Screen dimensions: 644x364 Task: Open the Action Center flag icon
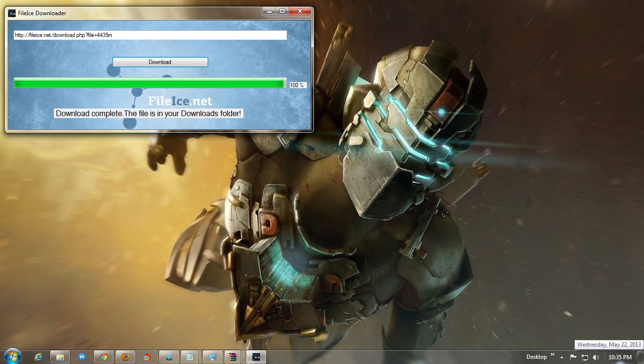[x=573, y=357]
